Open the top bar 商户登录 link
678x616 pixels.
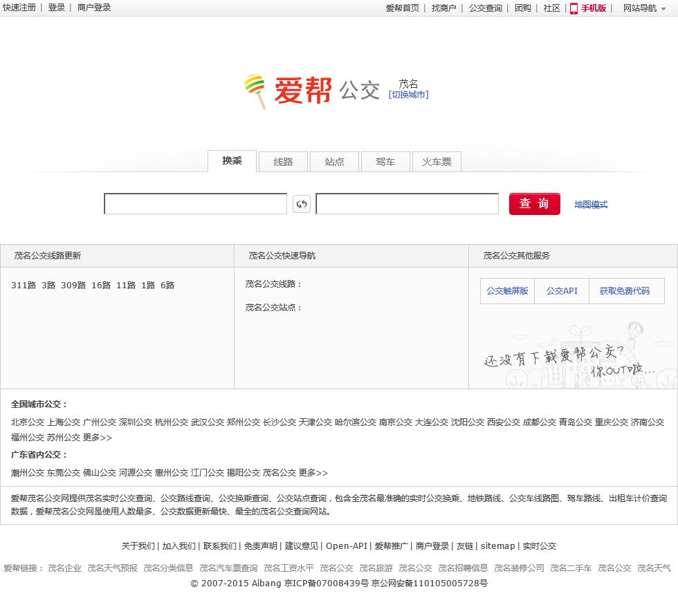pyautogui.click(x=94, y=8)
